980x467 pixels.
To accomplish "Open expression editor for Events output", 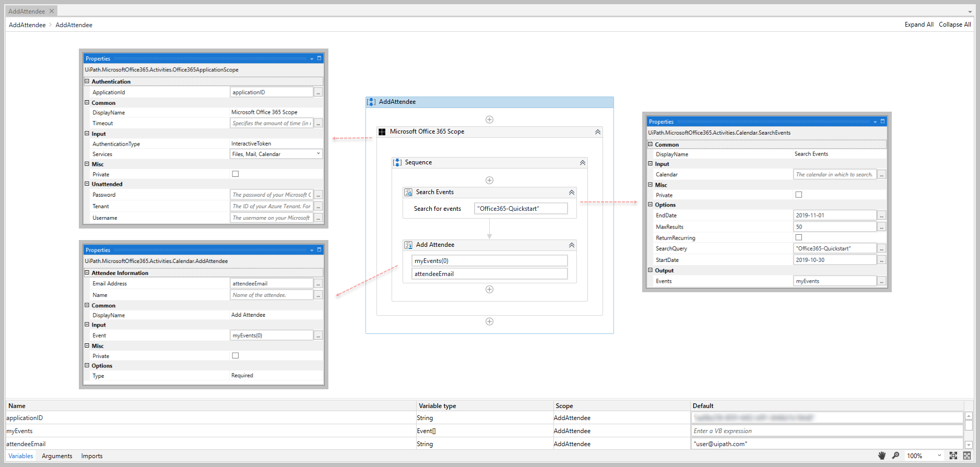I will click(881, 281).
